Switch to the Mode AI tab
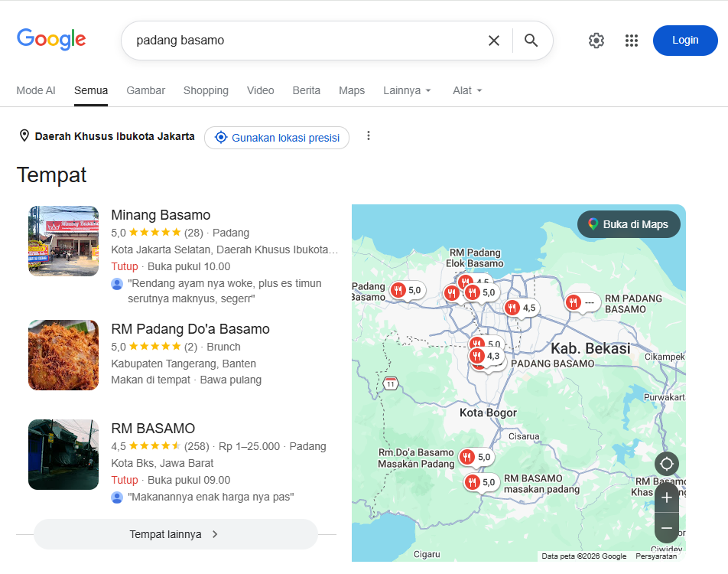The image size is (728, 574). tap(36, 90)
